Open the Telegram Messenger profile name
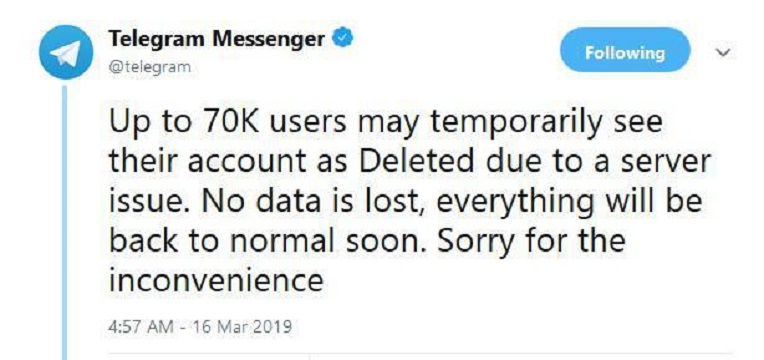This screenshot has height=360, width=764. [216, 38]
